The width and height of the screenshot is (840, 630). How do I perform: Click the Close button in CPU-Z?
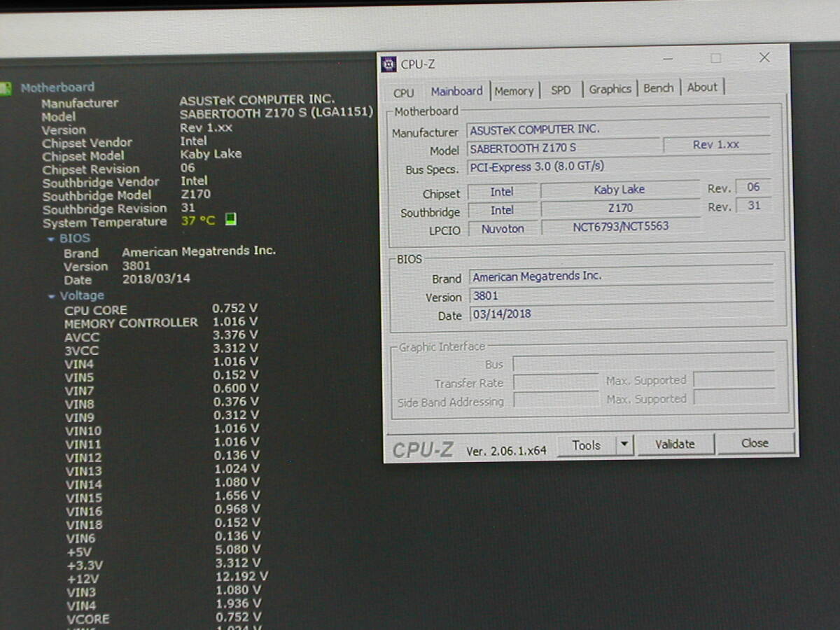[755, 443]
